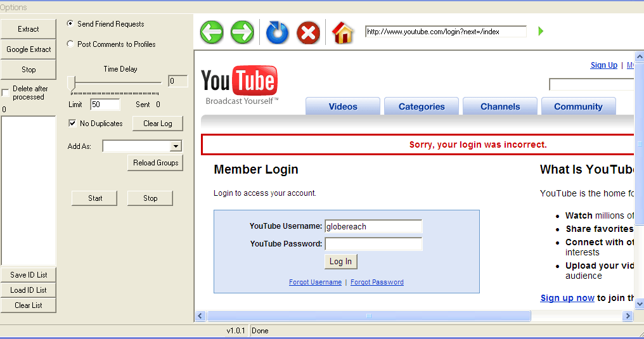Click the horizontal scrollbar thumb
This screenshot has width=644, height=339.
click(x=369, y=316)
